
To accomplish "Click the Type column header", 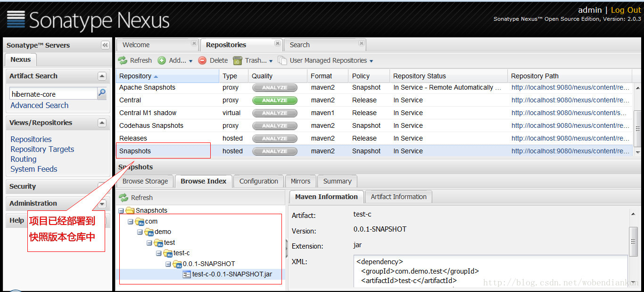I will (x=233, y=76).
